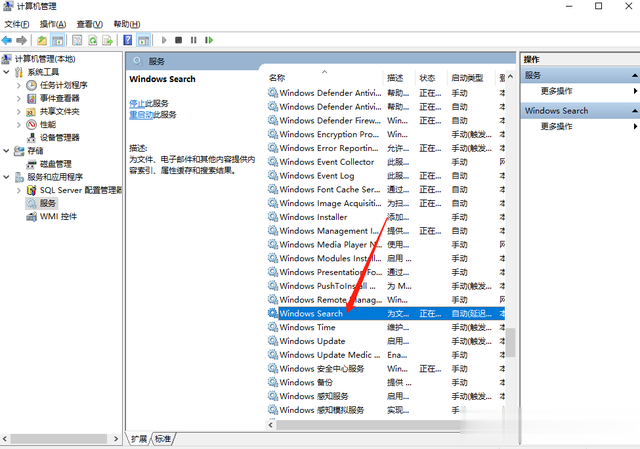Click the Back arrow toolbar icon
This screenshot has width=640, height=449.
click(x=7, y=40)
